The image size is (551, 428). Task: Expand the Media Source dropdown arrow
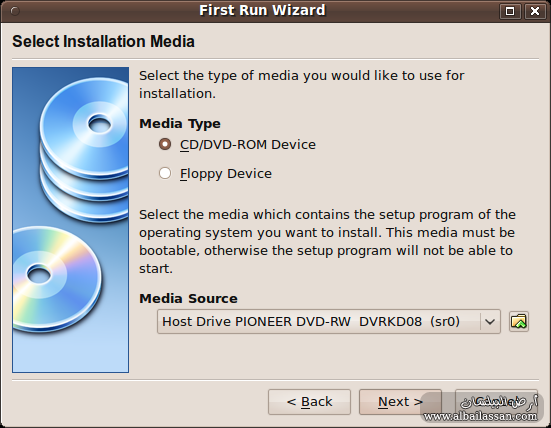(x=490, y=322)
